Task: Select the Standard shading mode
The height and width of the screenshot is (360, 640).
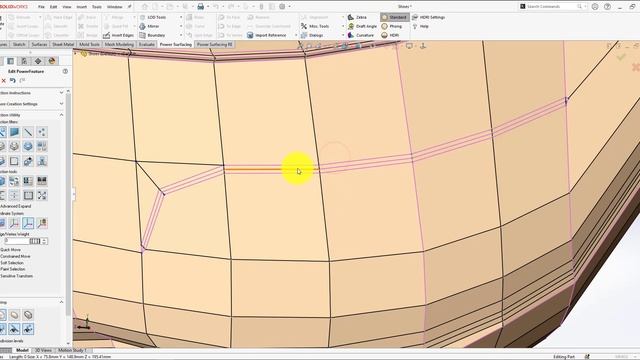Action: (x=394, y=18)
